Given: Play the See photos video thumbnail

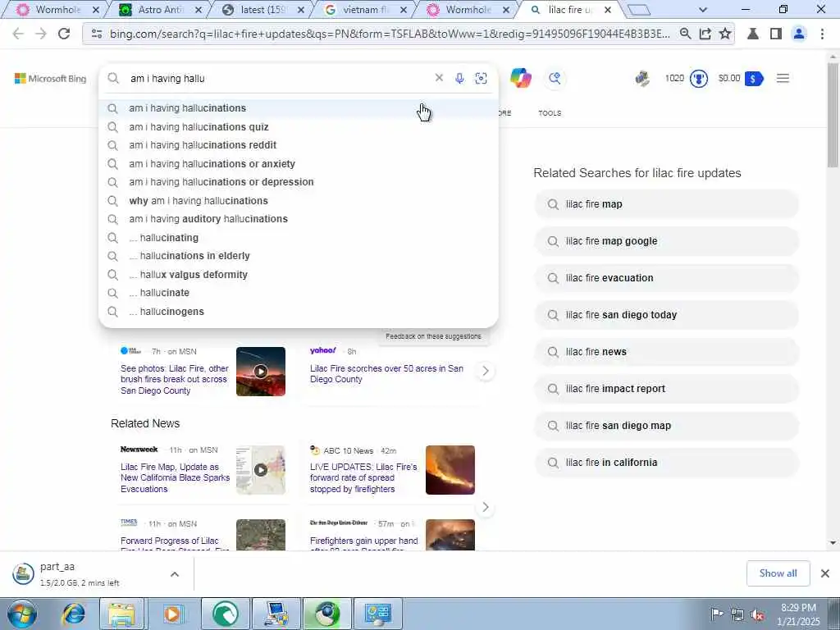Looking at the screenshot, I should coord(261,372).
